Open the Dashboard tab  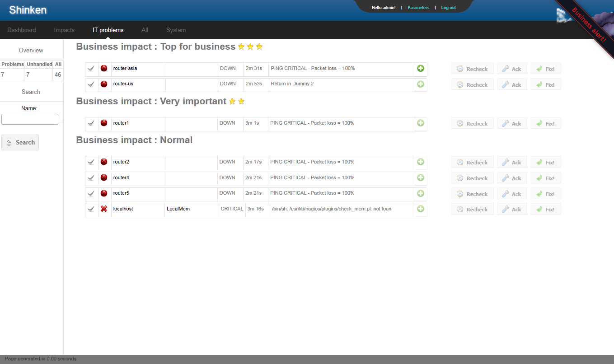tap(22, 30)
